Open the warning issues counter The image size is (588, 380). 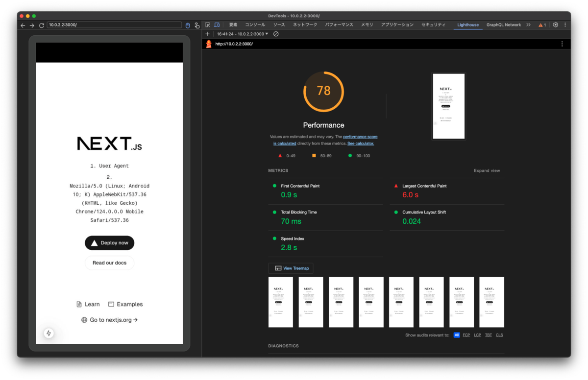pyautogui.click(x=542, y=24)
